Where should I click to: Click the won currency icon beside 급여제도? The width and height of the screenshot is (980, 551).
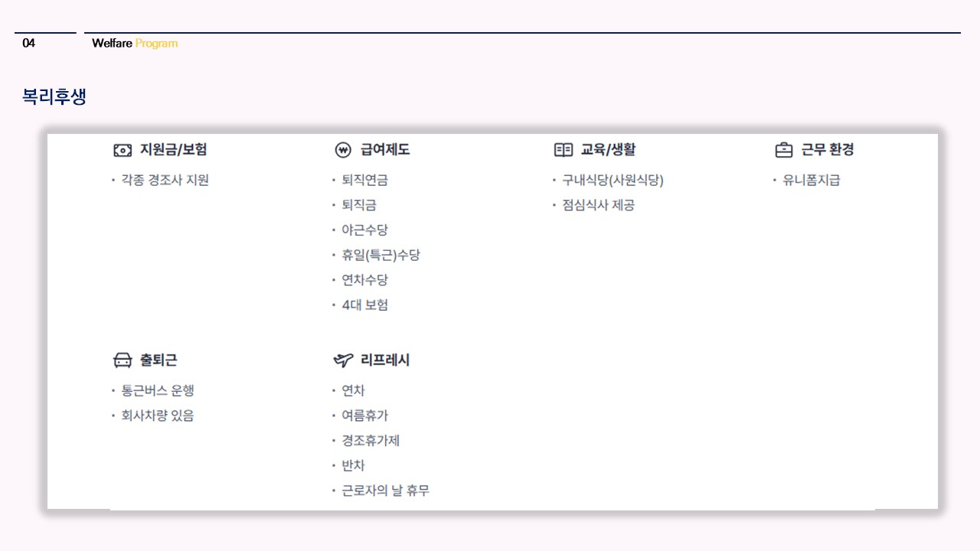pos(343,150)
